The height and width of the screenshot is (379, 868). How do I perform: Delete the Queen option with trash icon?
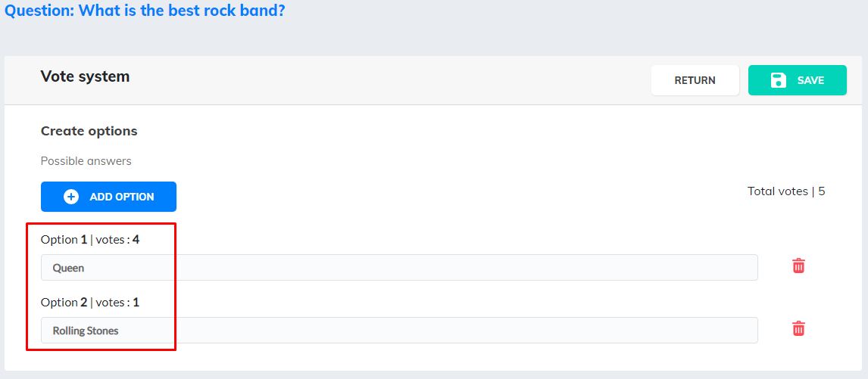coord(798,266)
